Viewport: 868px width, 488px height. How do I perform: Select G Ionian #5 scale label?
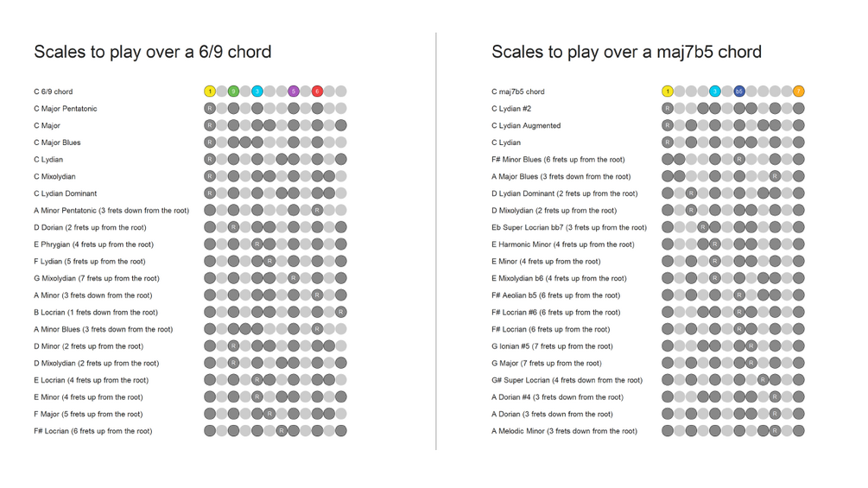552,346
